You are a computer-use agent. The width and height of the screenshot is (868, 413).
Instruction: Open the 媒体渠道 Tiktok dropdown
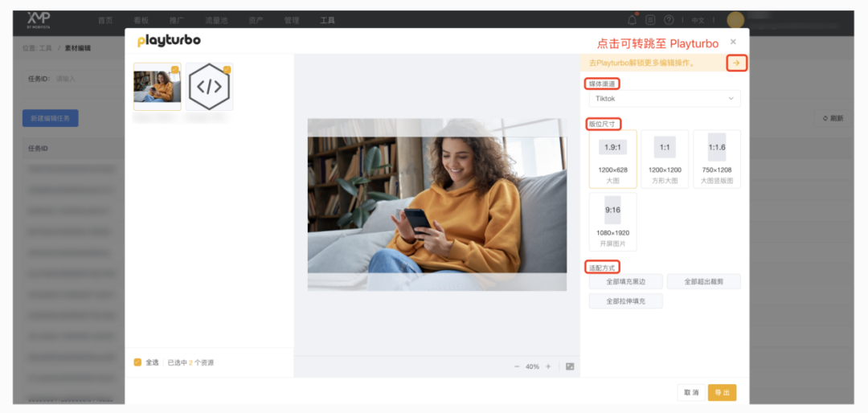coord(665,99)
